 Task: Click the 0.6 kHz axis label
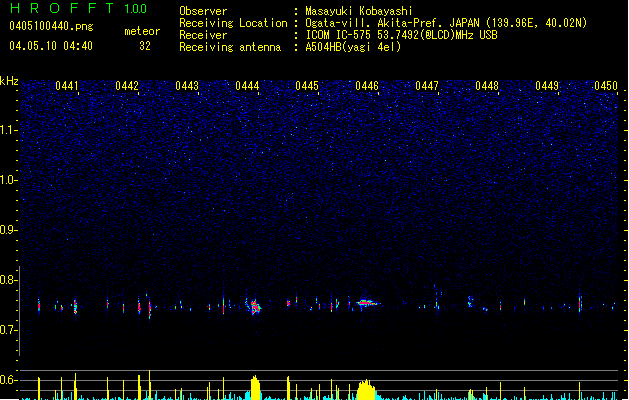point(9,380)
